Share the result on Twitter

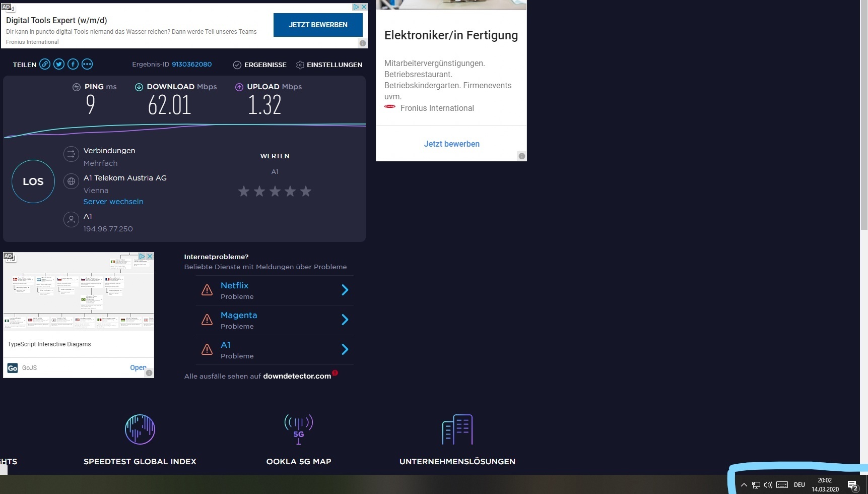point(59,64)
